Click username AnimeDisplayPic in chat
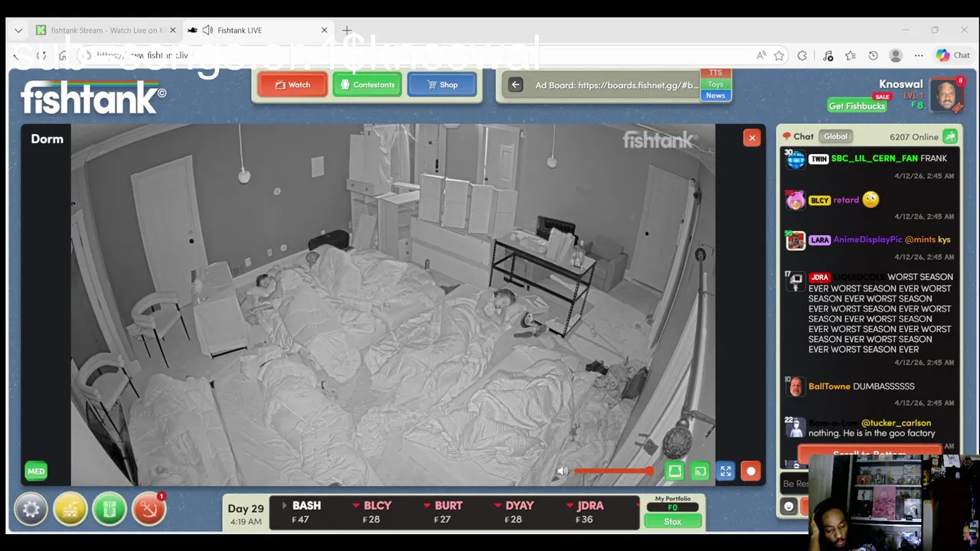The width and height of the screenshot is (980, 551). (x=867, y=240)
